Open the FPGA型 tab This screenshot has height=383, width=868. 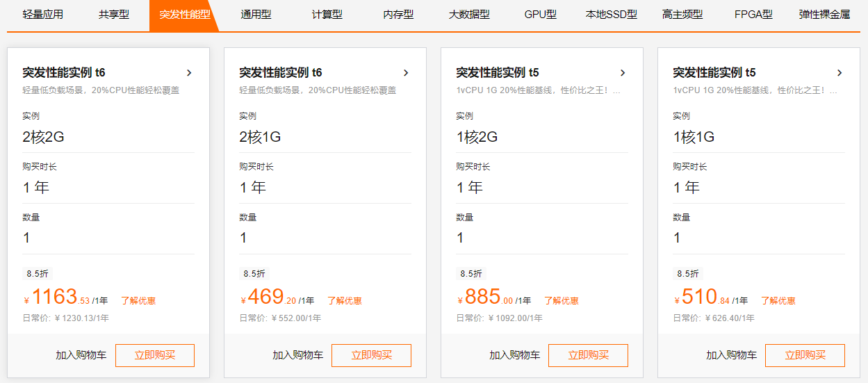(x=753, y=14)
